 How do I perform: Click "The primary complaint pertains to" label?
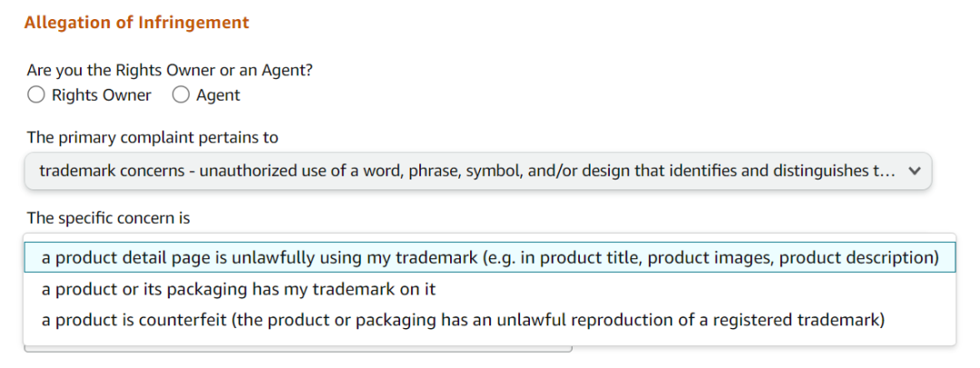click(152, 138)
